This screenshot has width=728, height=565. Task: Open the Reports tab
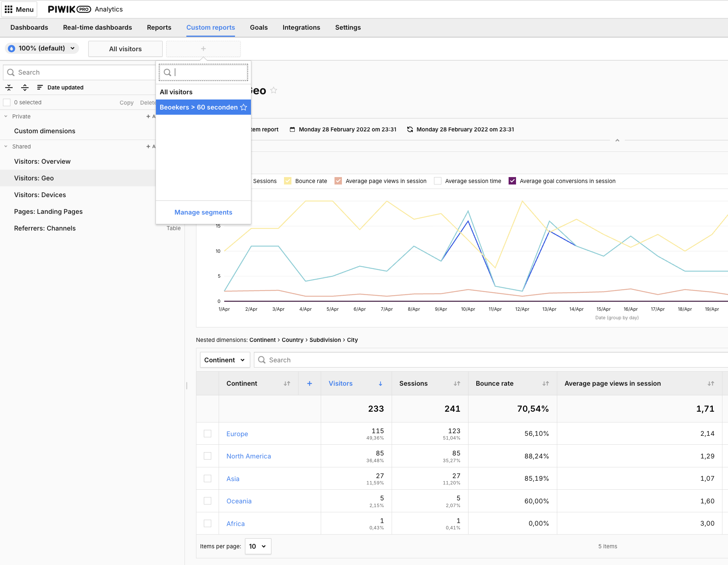159,27
